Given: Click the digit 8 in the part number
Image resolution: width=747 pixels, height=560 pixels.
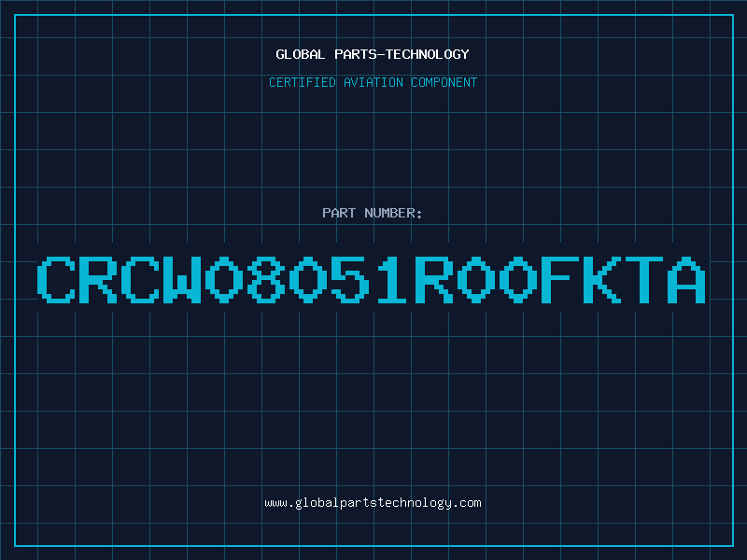Looking at the screenshot, I should click(x=266, y=279).
